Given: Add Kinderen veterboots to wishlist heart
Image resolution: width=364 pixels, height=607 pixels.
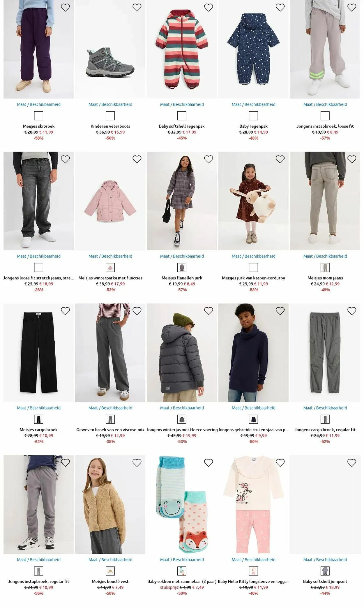Looking at the screenshot, I should 137,8.
